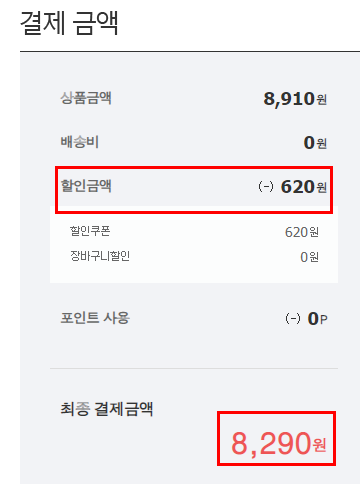360x484 pixels.
Task: Click the 원 unit after 8,290
Action: pyautogui.click(x=319, y=445)
